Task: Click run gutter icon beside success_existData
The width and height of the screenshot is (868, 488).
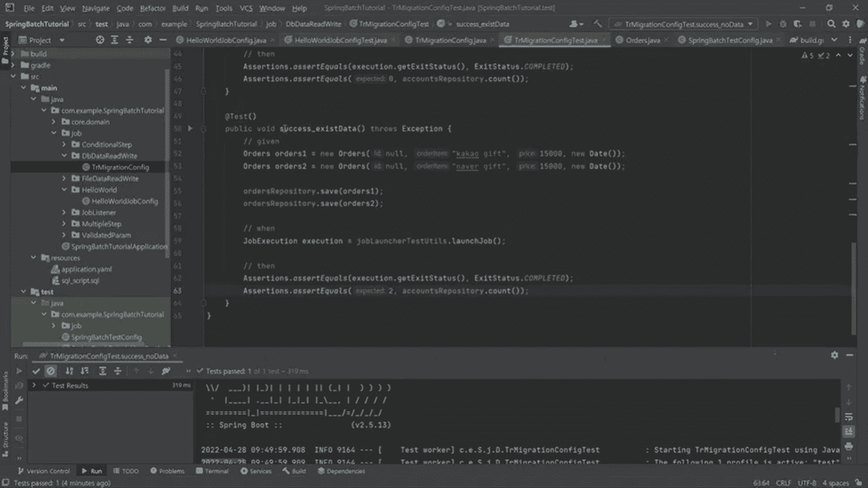Action: point(190,128)
